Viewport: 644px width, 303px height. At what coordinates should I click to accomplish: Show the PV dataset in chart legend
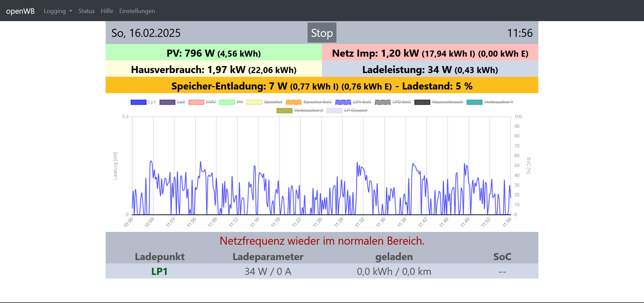click(x=231, y=102)
